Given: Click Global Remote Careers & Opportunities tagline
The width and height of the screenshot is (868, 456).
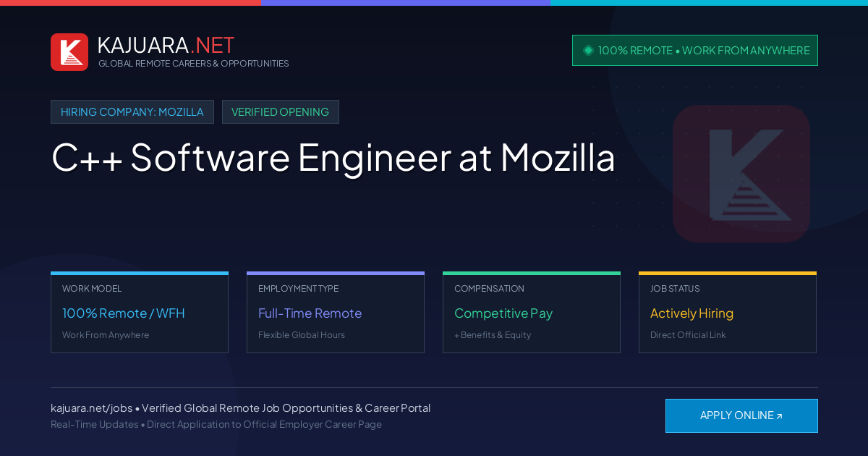Looking at the screenshot, I should (194, 64).
